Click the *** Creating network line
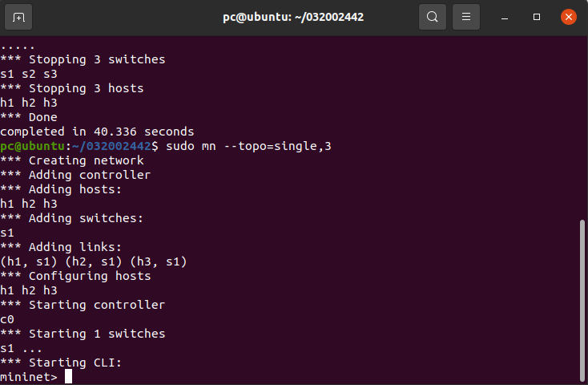 click(x=72, y=160)
